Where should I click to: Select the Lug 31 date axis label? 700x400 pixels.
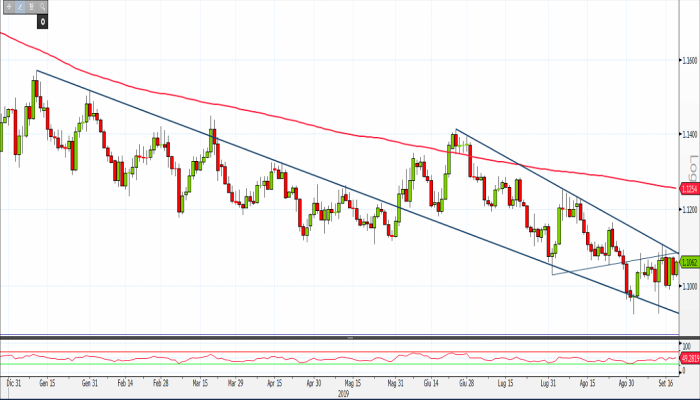pyautogui.click(x=548, y=383)
